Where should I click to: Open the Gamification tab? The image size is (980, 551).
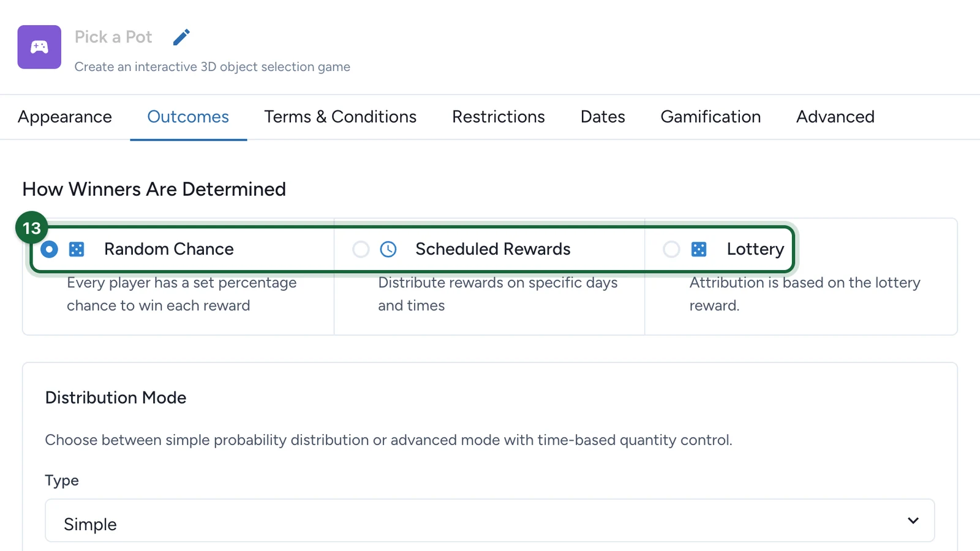710,117
